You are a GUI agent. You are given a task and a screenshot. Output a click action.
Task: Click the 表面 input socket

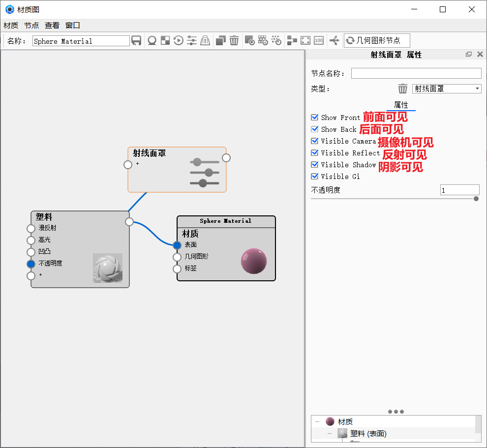coord(177,245)
